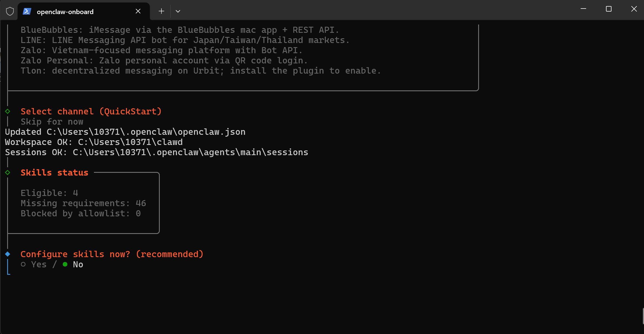Select the Yes radio option

coord(23,264)
